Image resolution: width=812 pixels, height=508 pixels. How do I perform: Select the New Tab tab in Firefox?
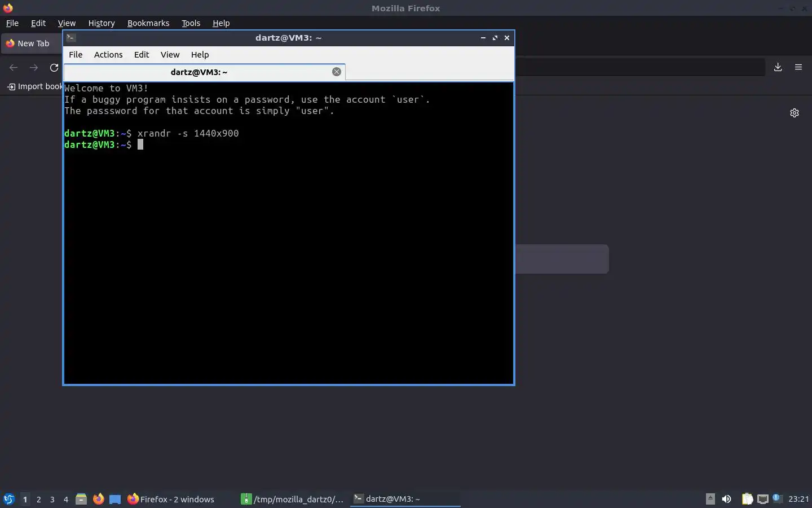point(32,43)
